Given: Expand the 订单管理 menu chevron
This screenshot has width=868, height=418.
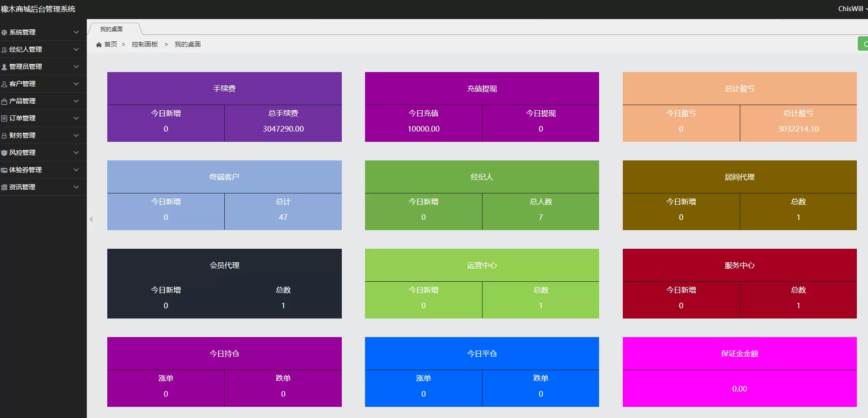Looking at the screenshot, I should pos(76,118).
